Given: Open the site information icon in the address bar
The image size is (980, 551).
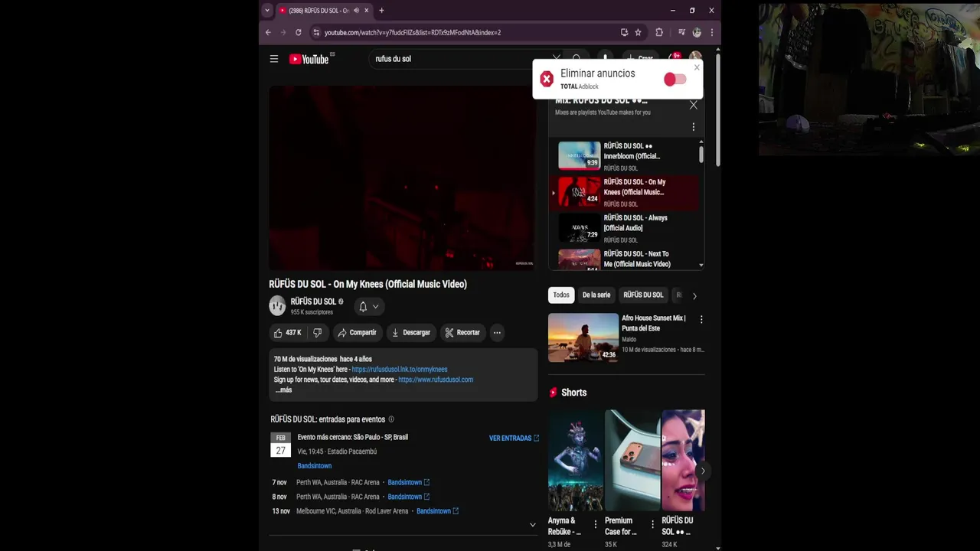Looking at the screenshot, I should coord(315,32).
